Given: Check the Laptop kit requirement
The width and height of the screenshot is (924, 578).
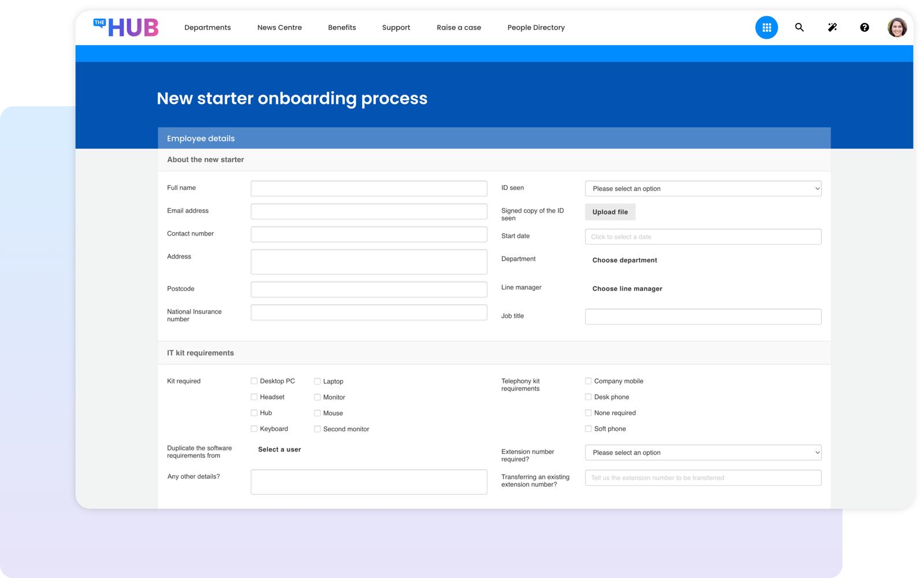Looking at the screenshot, I should click(318, 381).
